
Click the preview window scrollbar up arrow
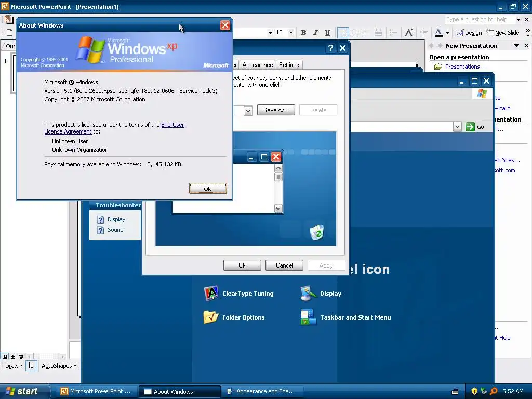tap(278, 168)
